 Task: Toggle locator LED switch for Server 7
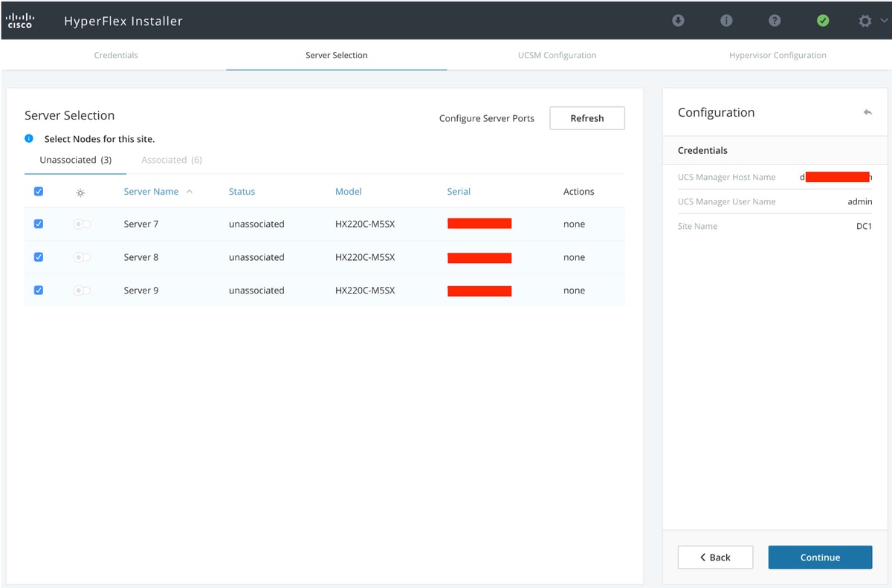(x=82, y=224)
